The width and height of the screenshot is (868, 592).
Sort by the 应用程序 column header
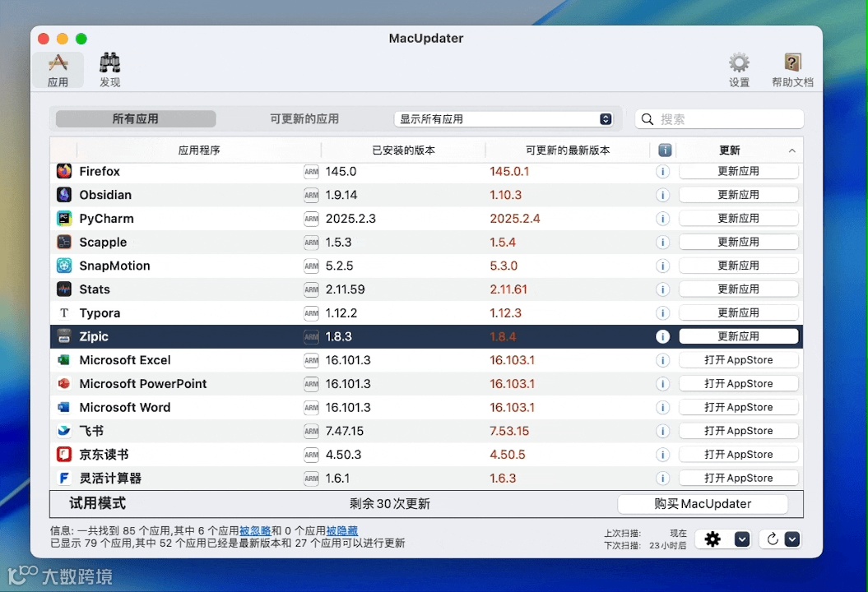199,150
